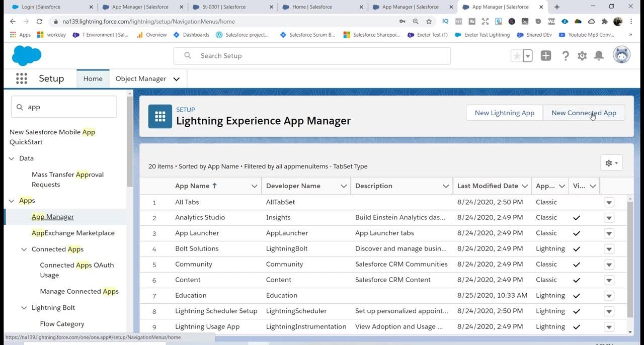
Task: Open Object Manager tab dropdown chevron
Action: click(176, 79)
